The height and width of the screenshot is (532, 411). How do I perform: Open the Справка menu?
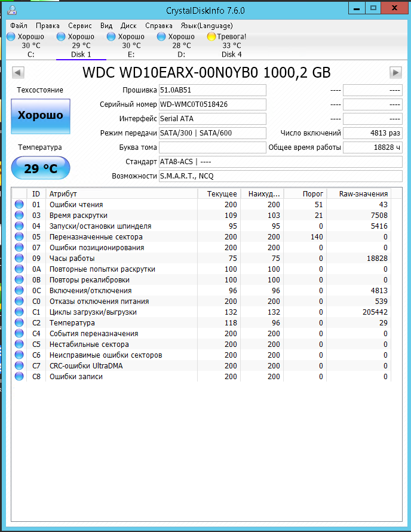point(159,26)
